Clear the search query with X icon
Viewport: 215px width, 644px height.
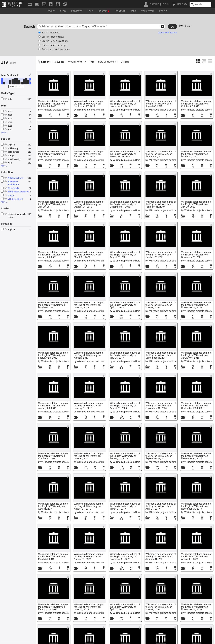[x=162, y=27]
